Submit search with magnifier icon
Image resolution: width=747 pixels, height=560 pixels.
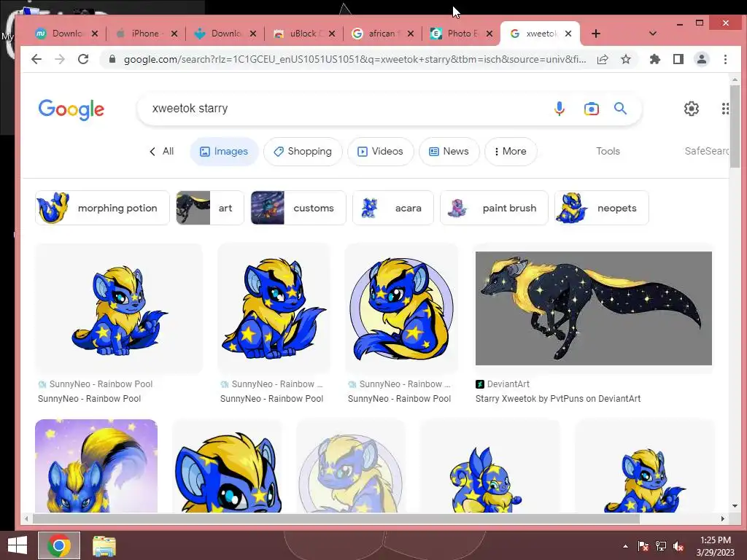coord(620,109)
